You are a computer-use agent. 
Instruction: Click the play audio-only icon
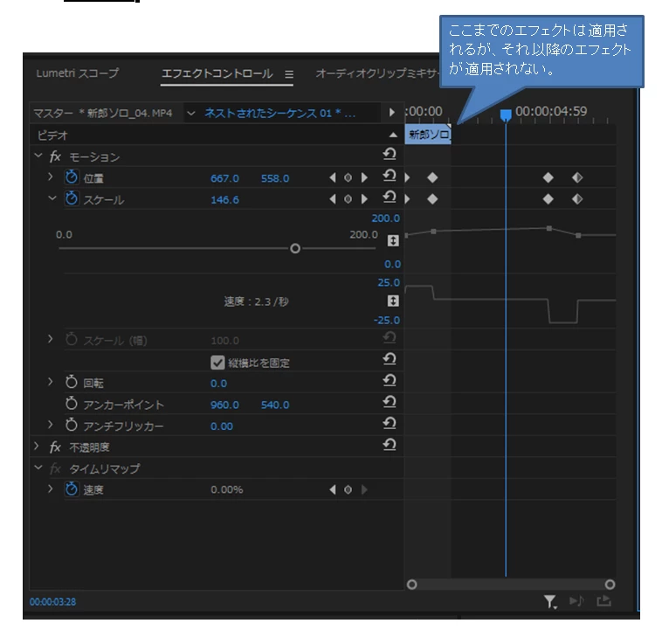[576, 601]
